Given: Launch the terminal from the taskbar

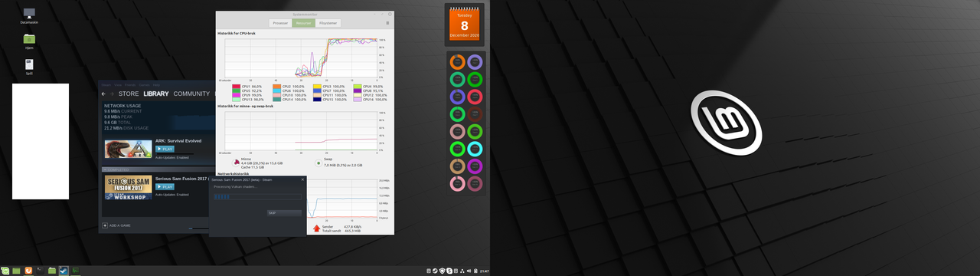Looking at the screenshot, I should coord(41,271).
